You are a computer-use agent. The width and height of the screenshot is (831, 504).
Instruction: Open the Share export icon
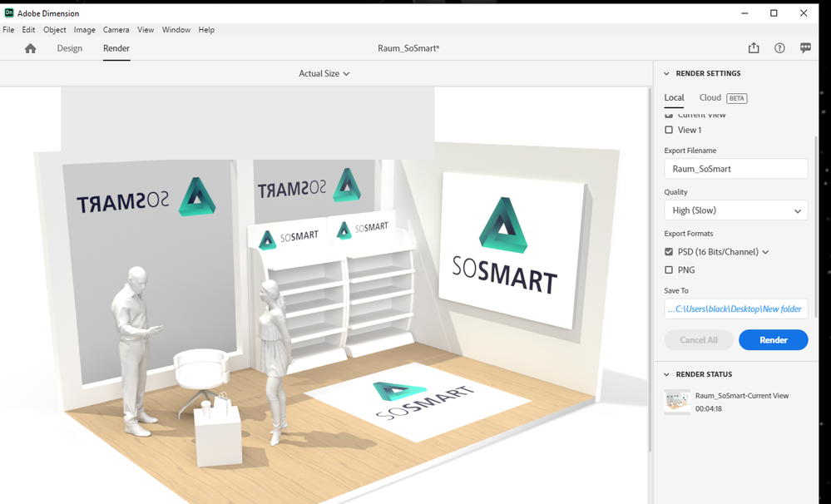coord(754,48)
